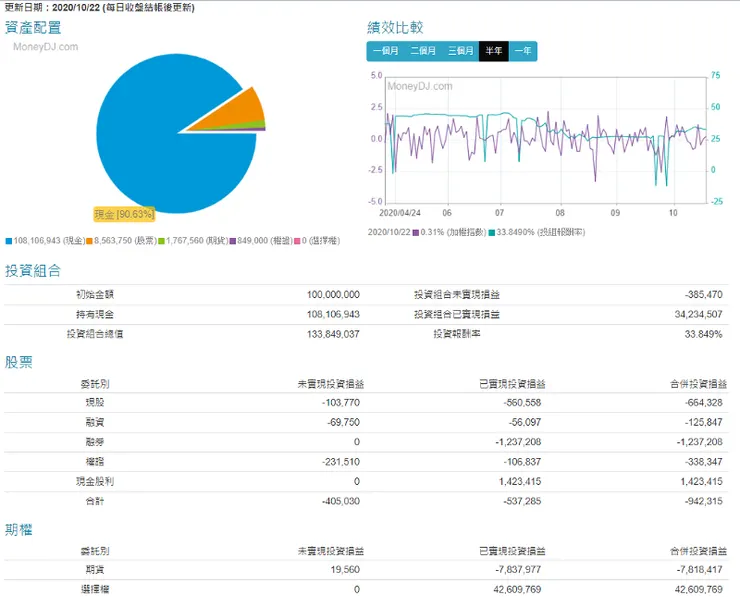Click legend value 8,563,750 (股票)
The width and height of the screenshot is (740, 597).
tap(125, 241)
